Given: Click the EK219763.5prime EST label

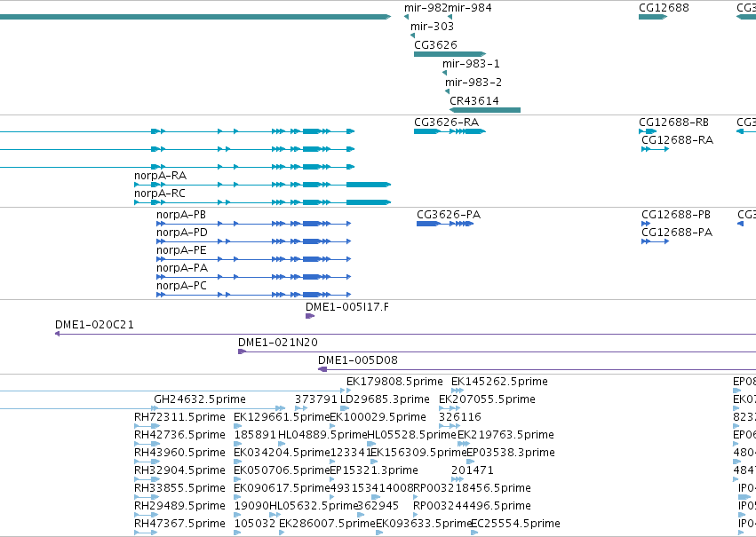Looking at the screenshot, I should (x=505, y=435).
